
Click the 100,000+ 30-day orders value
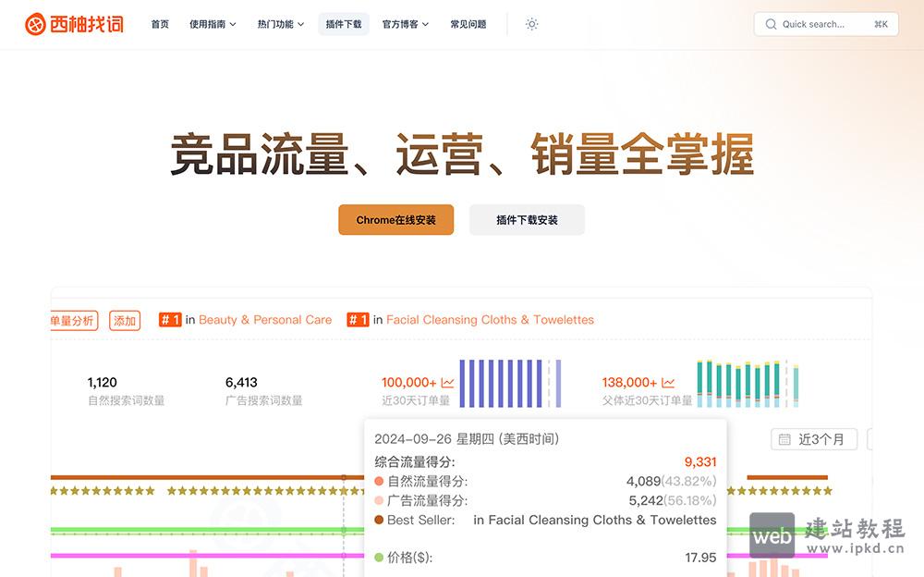[409, 382]
